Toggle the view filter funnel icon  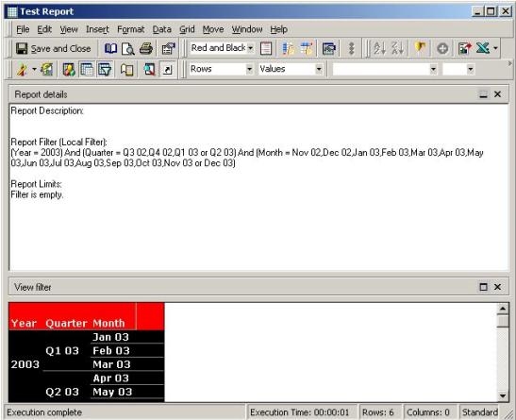(105, 70)
